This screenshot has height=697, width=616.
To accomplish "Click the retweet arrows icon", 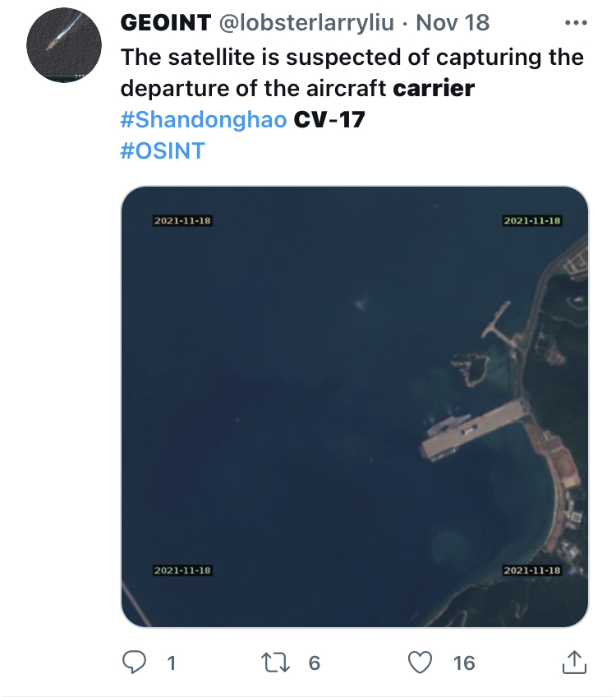I will coord(275,662).
